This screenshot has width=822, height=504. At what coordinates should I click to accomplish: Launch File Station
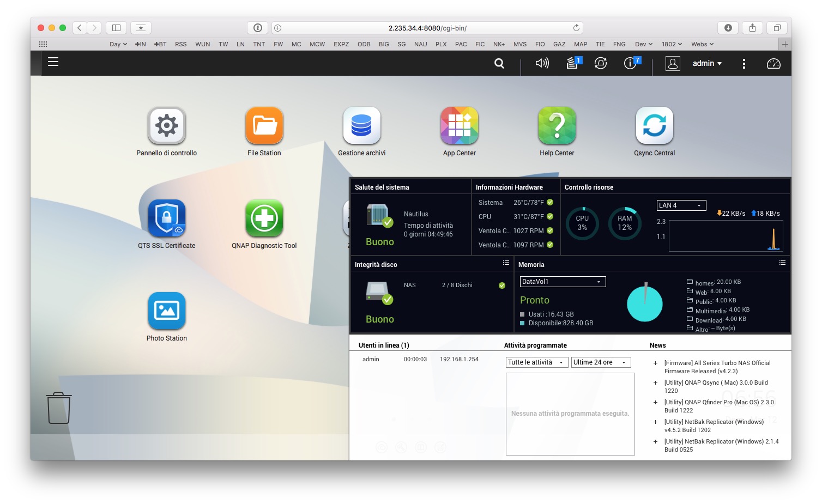pos(264,125)
